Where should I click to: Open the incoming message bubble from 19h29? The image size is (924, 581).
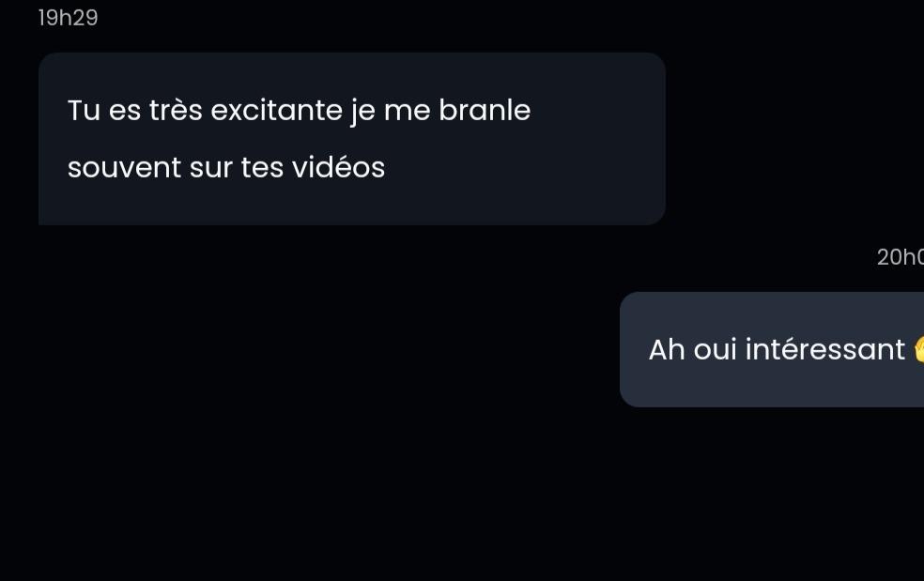[x=352, y=139]
